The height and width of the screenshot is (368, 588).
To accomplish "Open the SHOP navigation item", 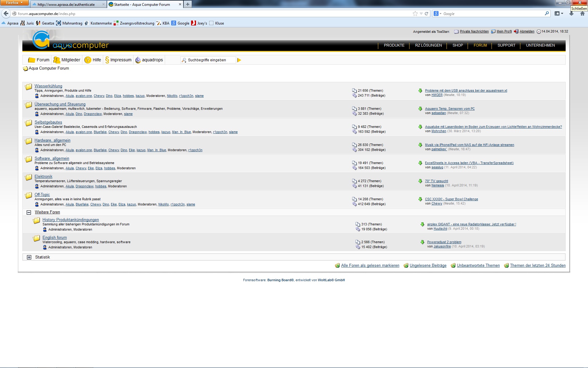I will click(x=458, y=45).
